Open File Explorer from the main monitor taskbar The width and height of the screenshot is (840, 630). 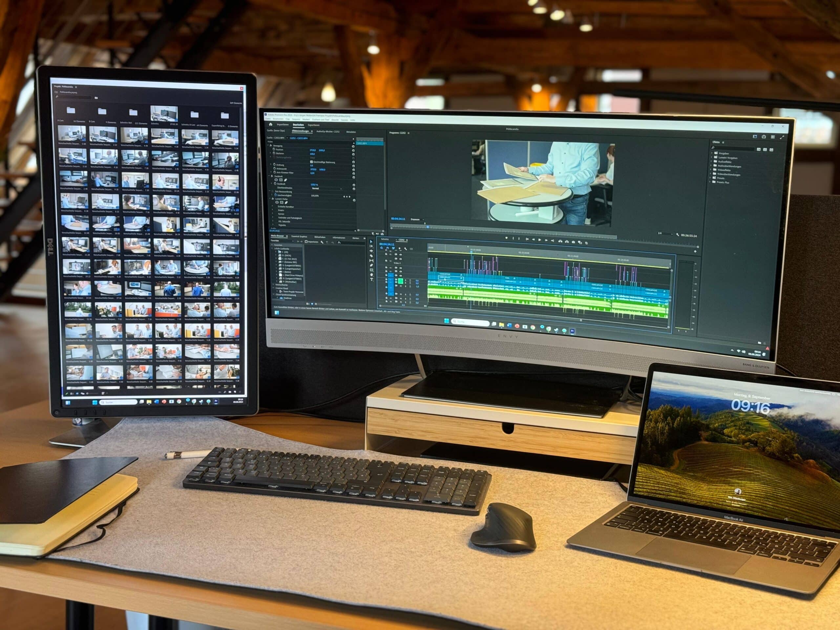click(502, 325)
